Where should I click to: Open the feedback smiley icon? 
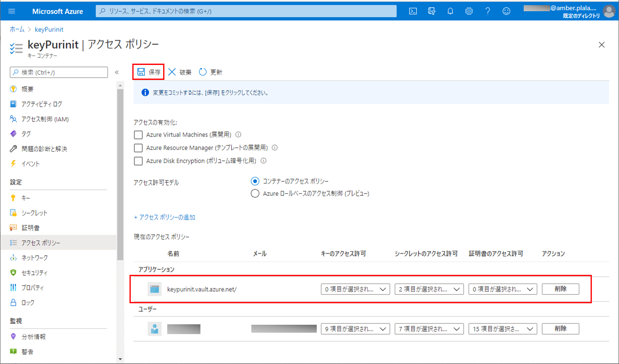point(506,11)
